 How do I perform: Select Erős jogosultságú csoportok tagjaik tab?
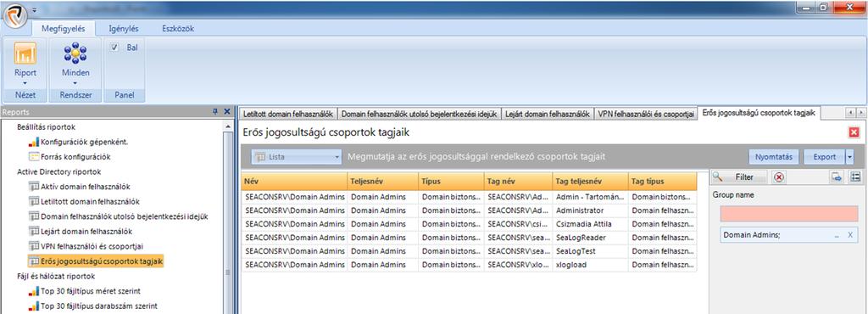pyautogui.click(x=759, y=112)
